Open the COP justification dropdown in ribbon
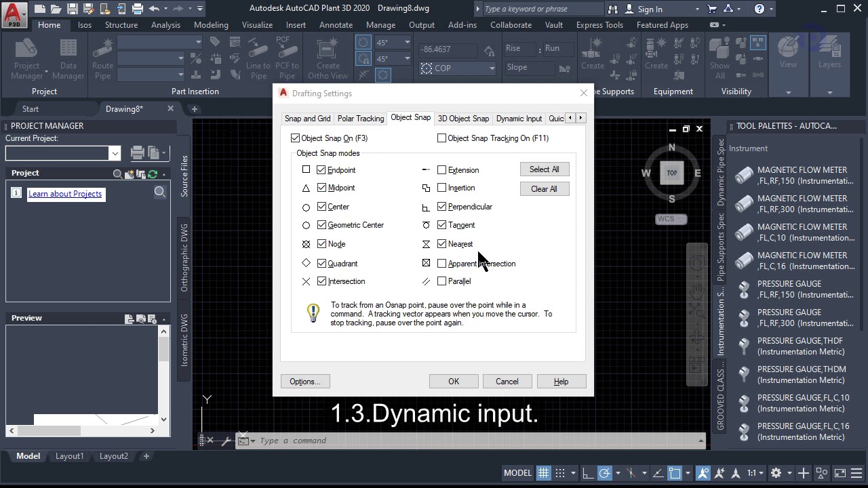The width and height of the screenshot is (868, 488). coord(492,68)
